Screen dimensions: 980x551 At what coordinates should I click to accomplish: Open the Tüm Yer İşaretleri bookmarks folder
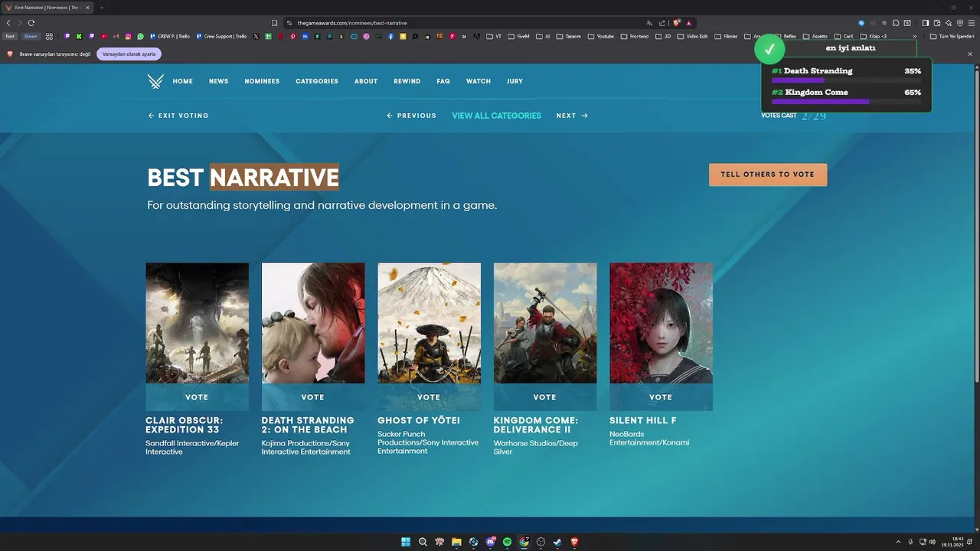952,36
